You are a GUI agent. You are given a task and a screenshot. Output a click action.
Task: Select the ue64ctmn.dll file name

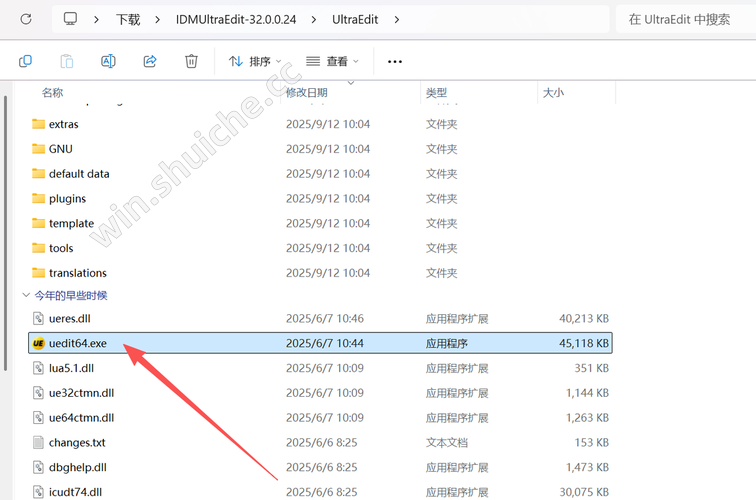point(81,418)
